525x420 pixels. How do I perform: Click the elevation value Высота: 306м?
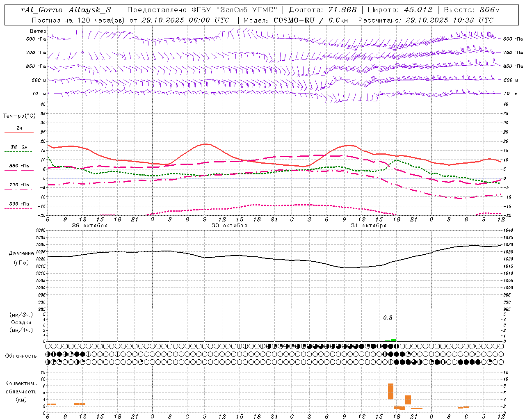pos(472,10)
